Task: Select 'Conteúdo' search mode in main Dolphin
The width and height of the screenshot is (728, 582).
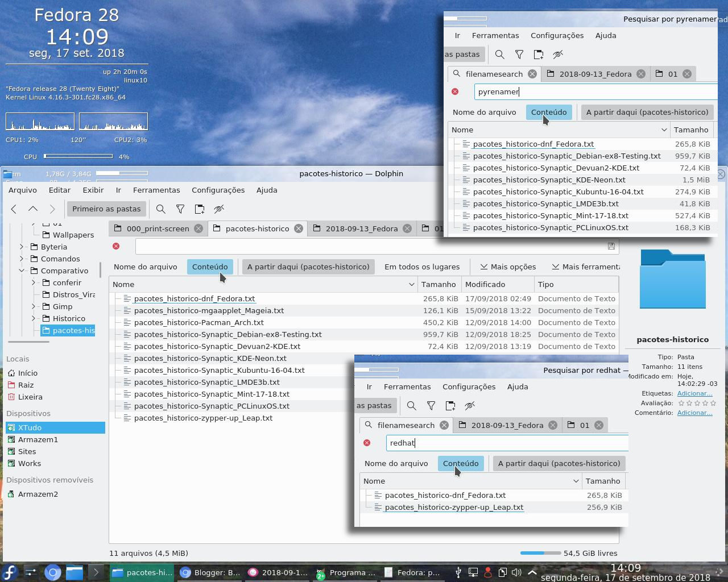Action: coord(210,267)
